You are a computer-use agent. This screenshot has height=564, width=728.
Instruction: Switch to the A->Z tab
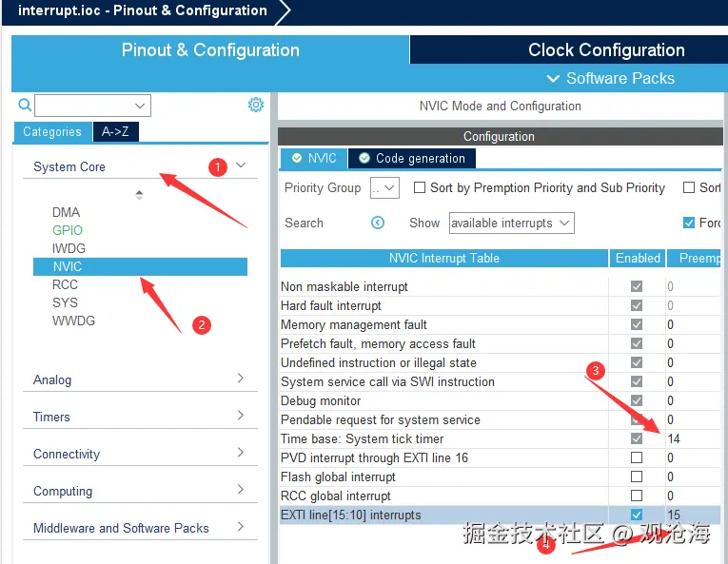coord(115,132)
